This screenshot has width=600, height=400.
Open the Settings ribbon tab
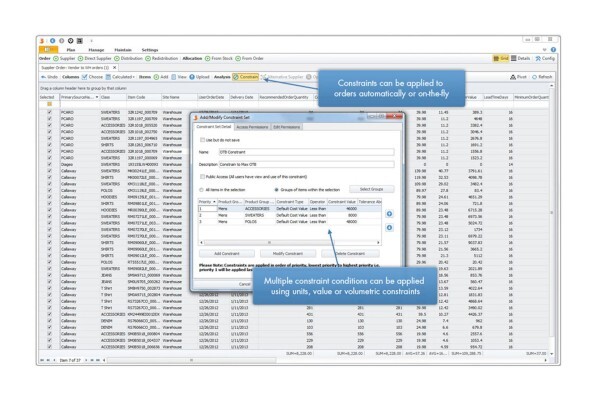click(150, 50)
